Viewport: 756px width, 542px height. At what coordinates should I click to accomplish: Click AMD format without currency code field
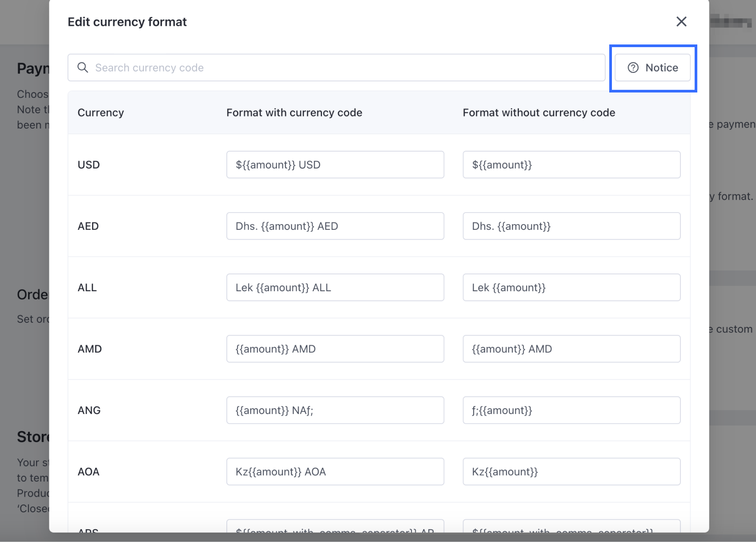(571, 349)
